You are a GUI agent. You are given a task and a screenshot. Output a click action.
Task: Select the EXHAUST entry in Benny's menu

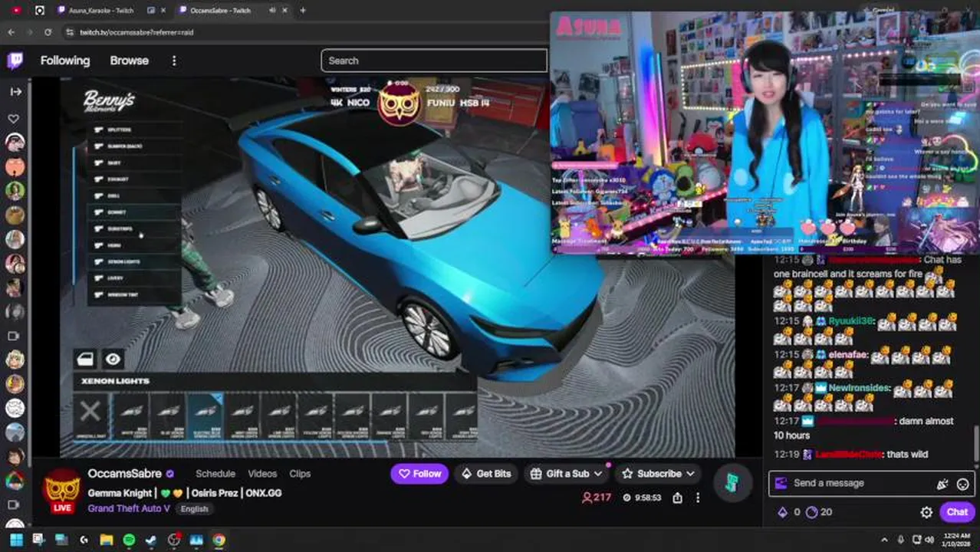[x=133, y=179]
